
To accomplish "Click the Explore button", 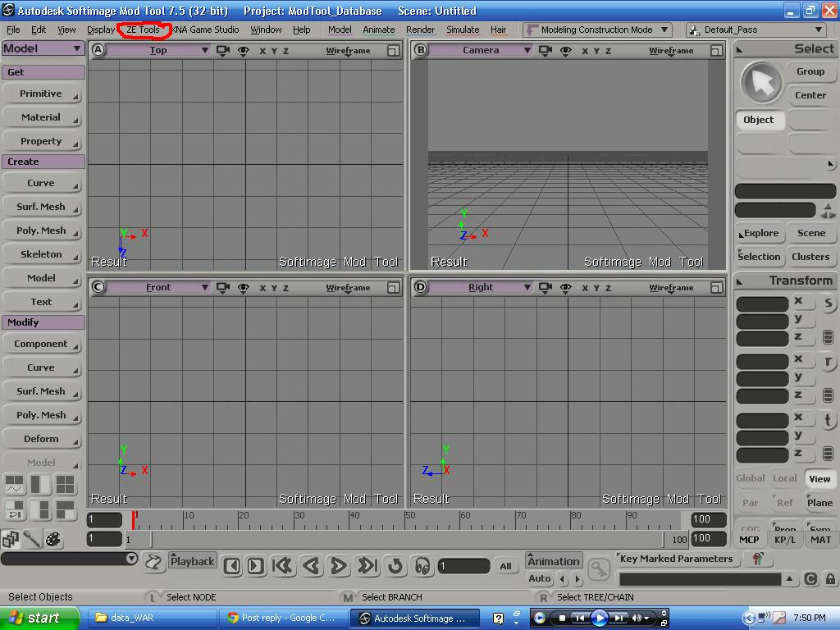I will (760, 233).
